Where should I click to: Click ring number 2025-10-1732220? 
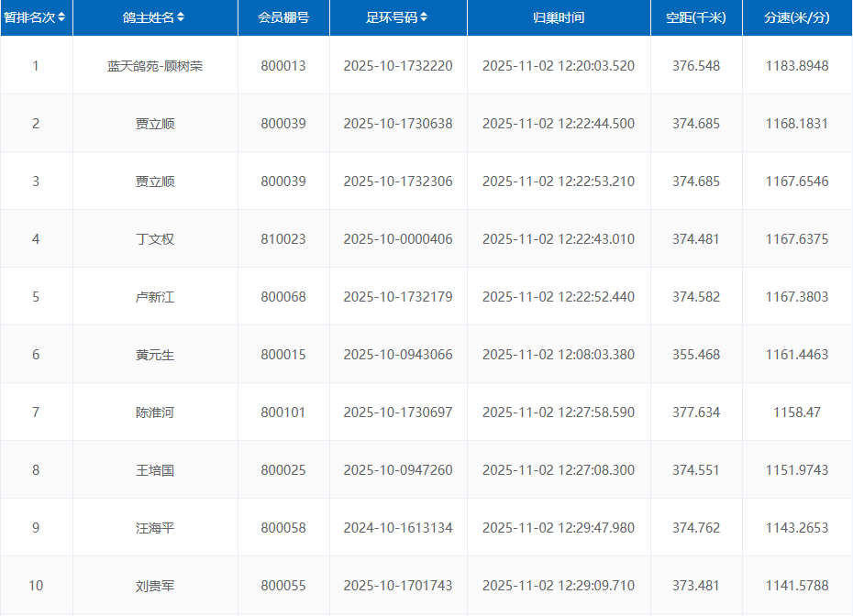(x=398, y=66)
